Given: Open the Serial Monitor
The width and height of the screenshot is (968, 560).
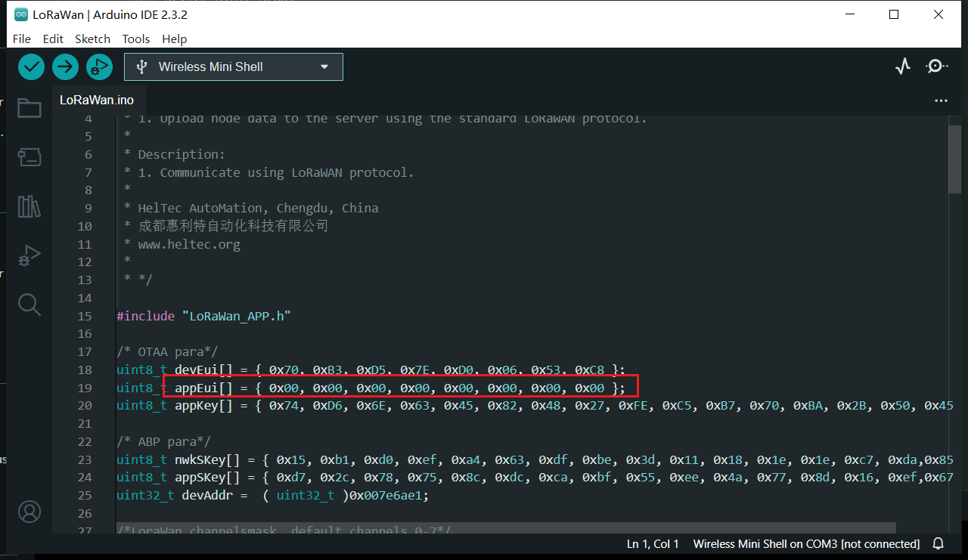Looking at the screenshot, I should click(937, 67).
